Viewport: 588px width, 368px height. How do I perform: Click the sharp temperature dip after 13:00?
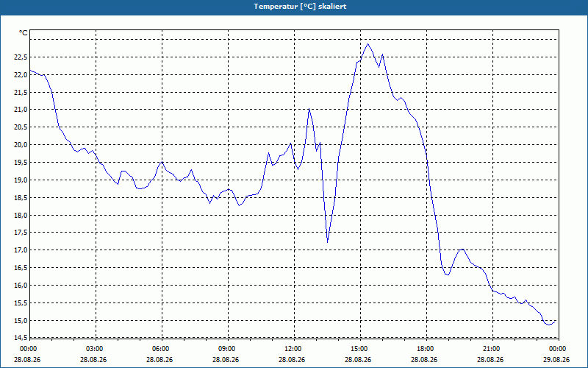(x=327, y=242)
